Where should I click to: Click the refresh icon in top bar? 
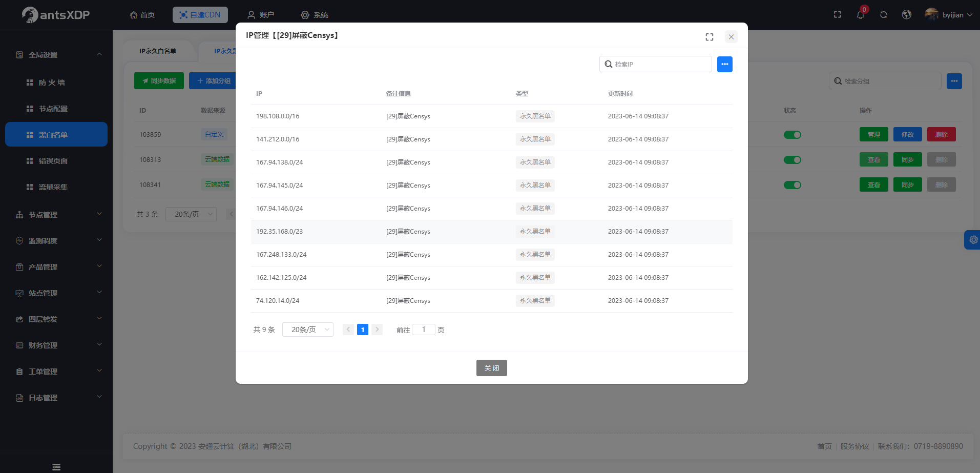884,15
